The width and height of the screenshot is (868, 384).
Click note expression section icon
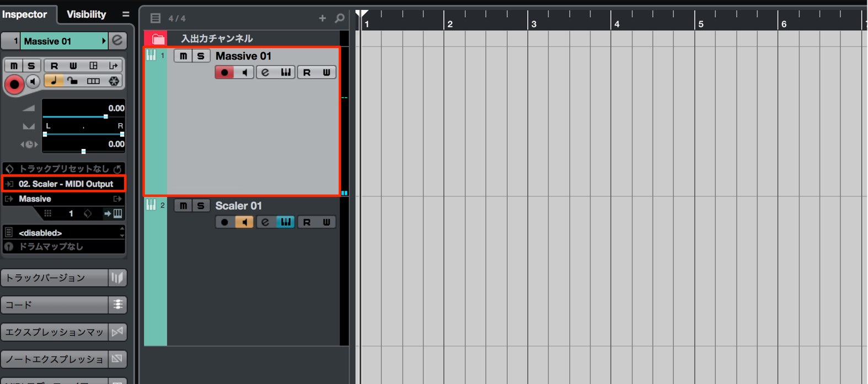coord(117,359)
